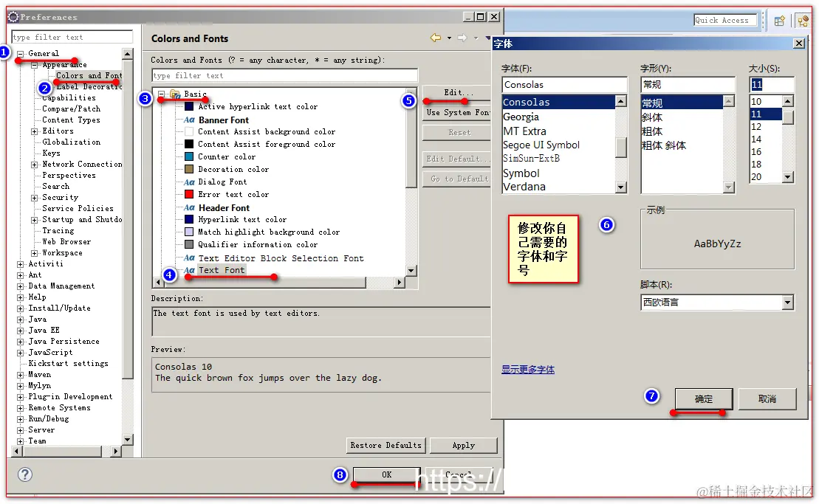
Task: Select Keys preference page
Action: pos(51,153)
